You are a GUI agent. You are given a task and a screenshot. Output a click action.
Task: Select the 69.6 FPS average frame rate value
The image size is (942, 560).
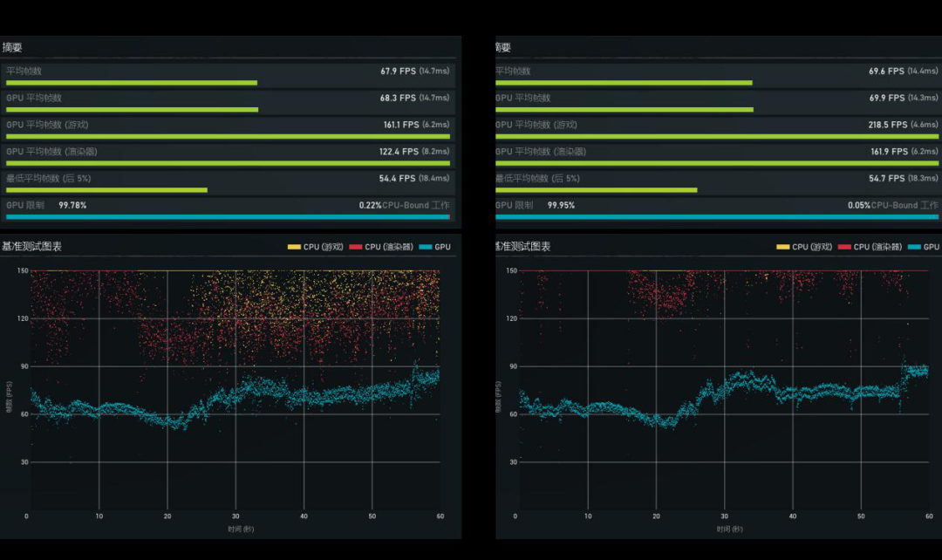tap(887, 71)
